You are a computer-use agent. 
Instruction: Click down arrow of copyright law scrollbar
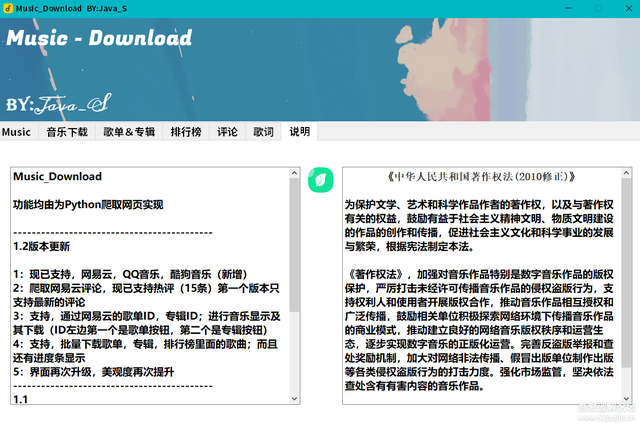point(626,399)
